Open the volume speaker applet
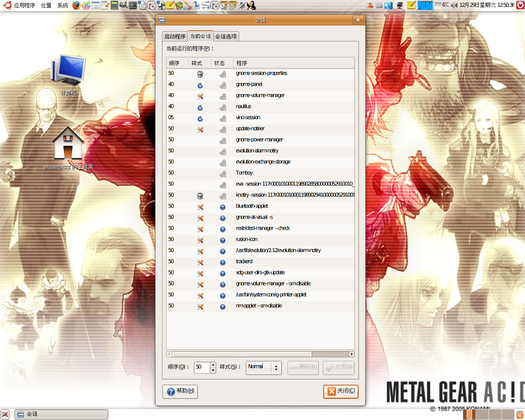 (x=454, y=5)
